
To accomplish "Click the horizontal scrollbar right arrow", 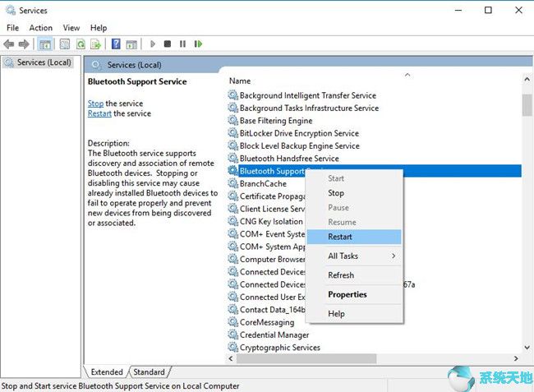I will (516, 358).
